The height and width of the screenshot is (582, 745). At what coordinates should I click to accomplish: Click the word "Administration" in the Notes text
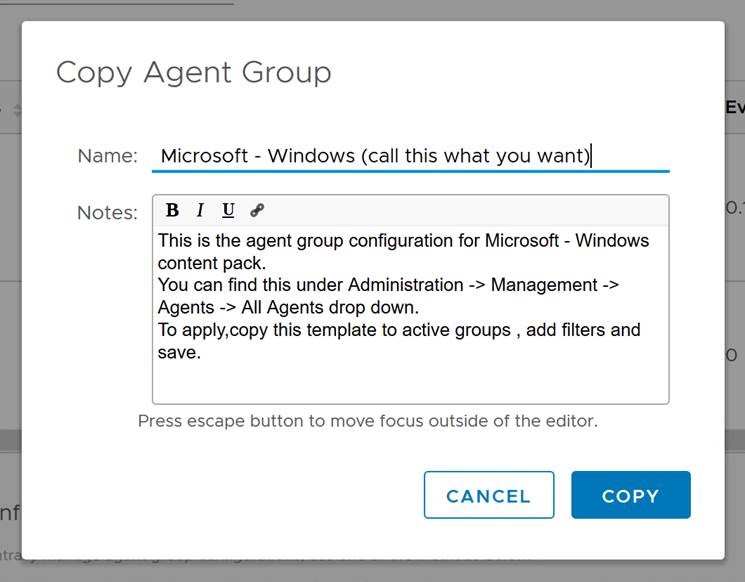(405, 285)
